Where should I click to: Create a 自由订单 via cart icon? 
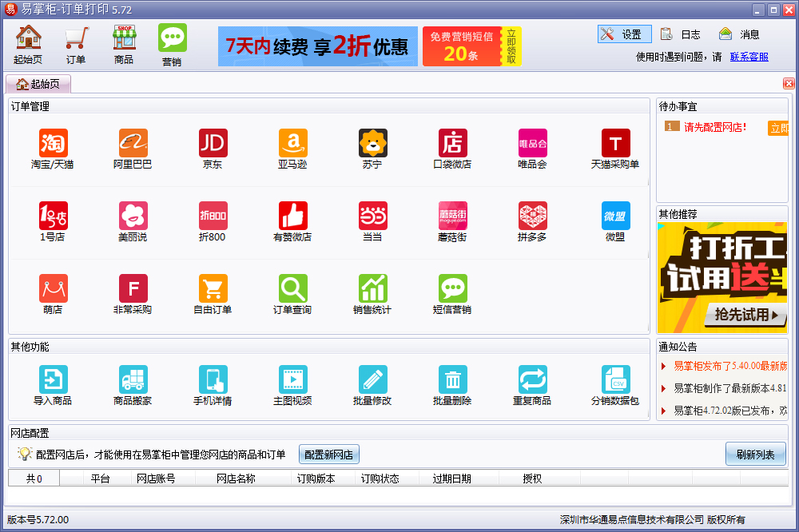(x=213, y=294)
